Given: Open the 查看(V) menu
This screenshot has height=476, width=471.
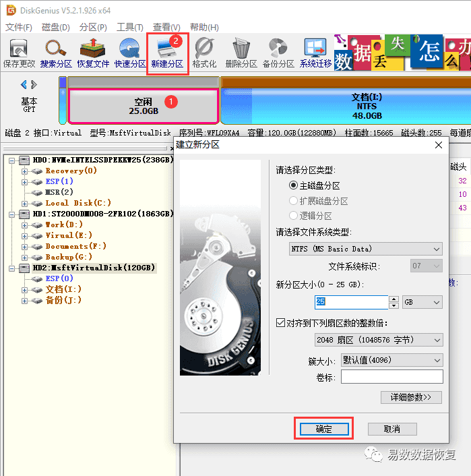Looking at the screenshot, I should 166,28.
